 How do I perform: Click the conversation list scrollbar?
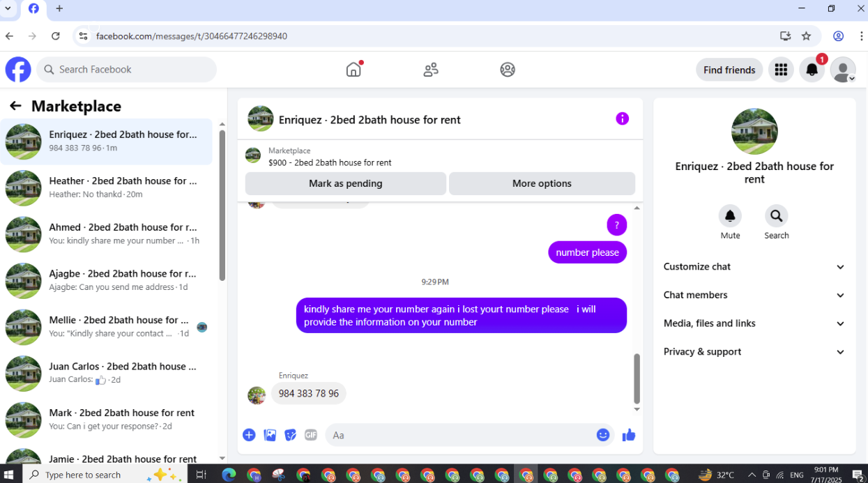222,206
